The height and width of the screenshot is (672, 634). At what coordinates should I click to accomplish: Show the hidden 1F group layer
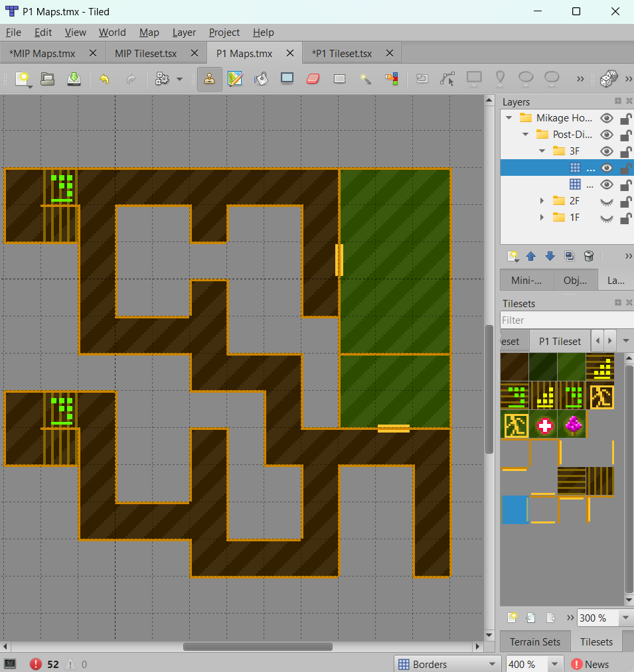click(x=607, y=218)
